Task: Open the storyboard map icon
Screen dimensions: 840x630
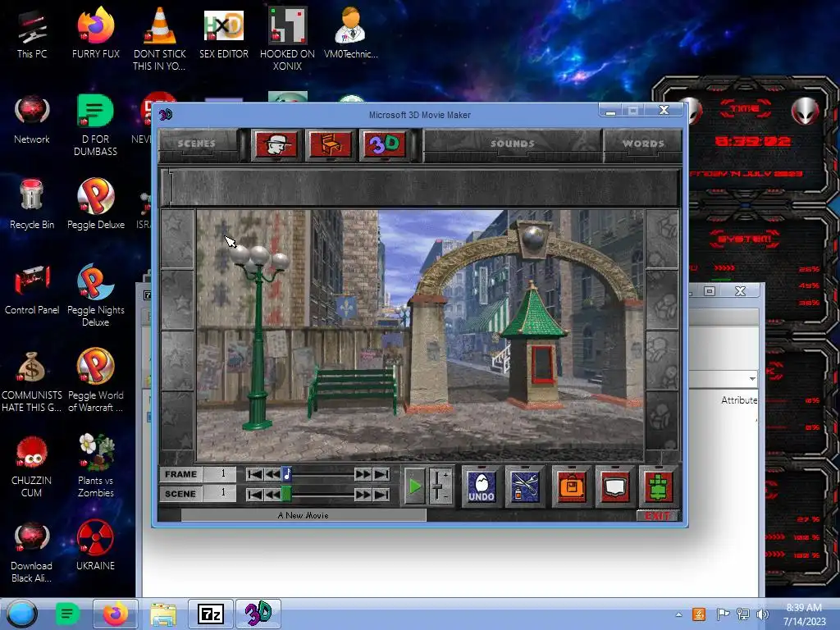Action: pos(615,486)
